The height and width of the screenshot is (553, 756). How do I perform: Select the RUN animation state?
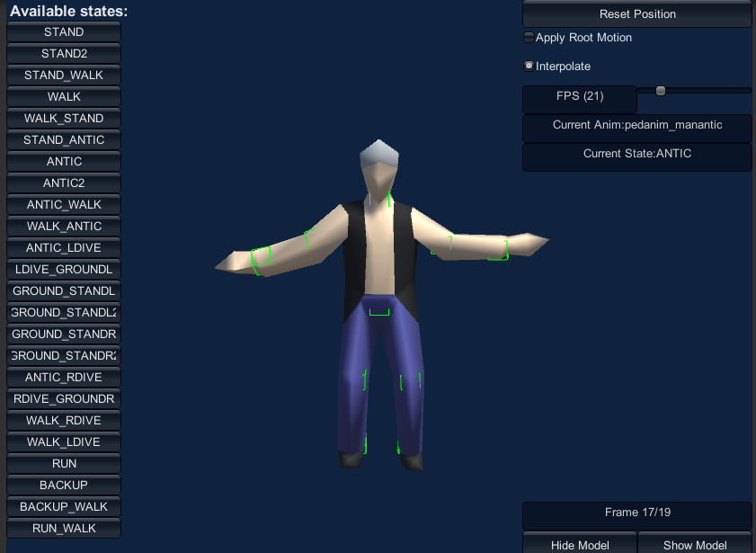(64, 464)
